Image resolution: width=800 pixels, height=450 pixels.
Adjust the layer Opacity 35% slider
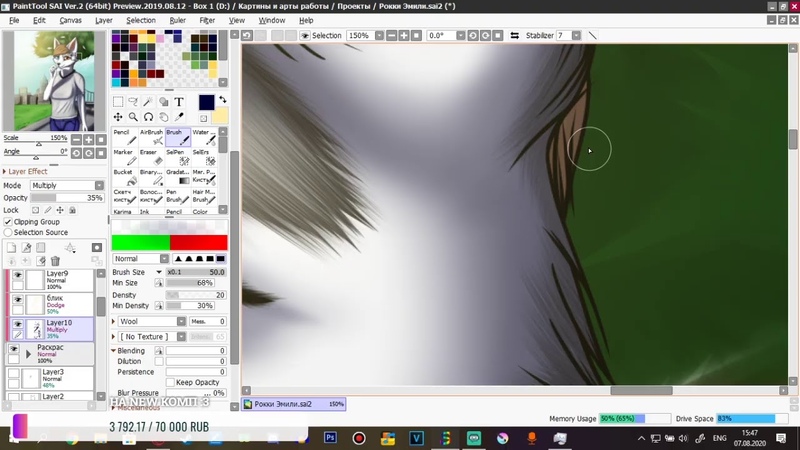click(67, 198)
